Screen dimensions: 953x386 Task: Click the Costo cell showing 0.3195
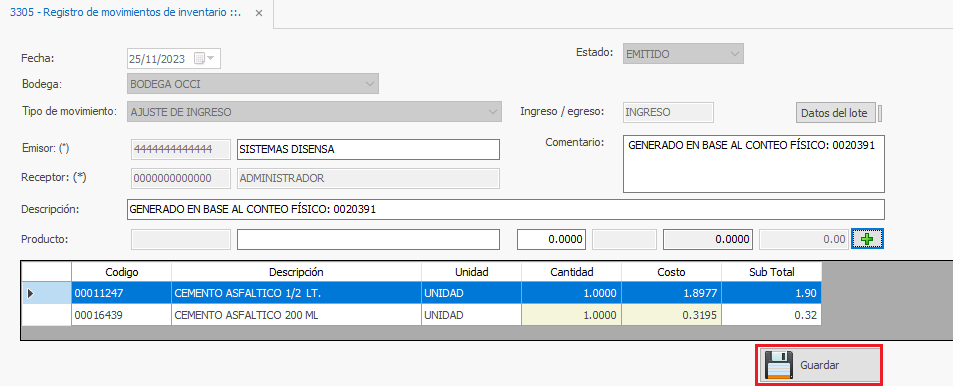672,315
